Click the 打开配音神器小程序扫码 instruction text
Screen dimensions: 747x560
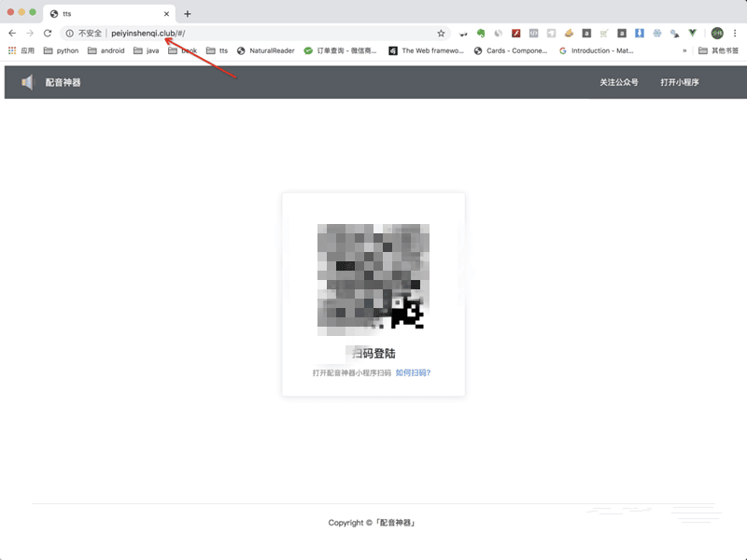tap(352, 372)
